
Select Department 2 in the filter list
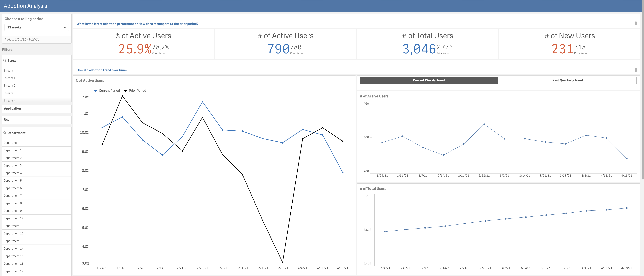(x=36, y=158)
